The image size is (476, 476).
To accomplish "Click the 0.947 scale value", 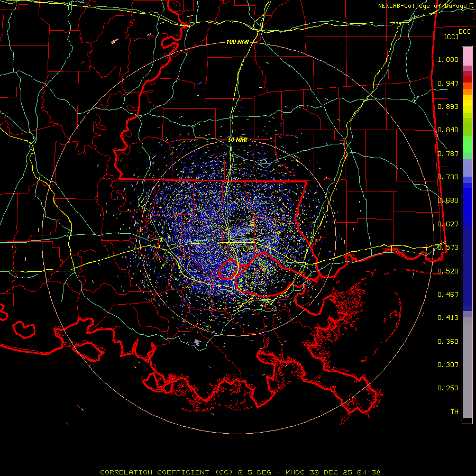I will [x=448, y=83].
